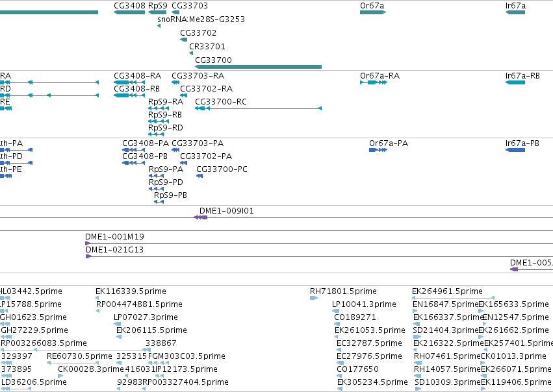
Task: Click the RE60730.5prime EST label
Action: [79, 356]
